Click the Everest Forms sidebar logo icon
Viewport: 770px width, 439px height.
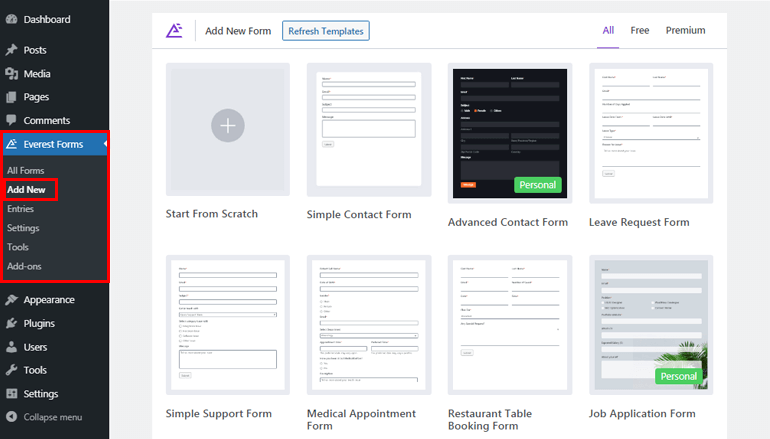pos(11,144)
